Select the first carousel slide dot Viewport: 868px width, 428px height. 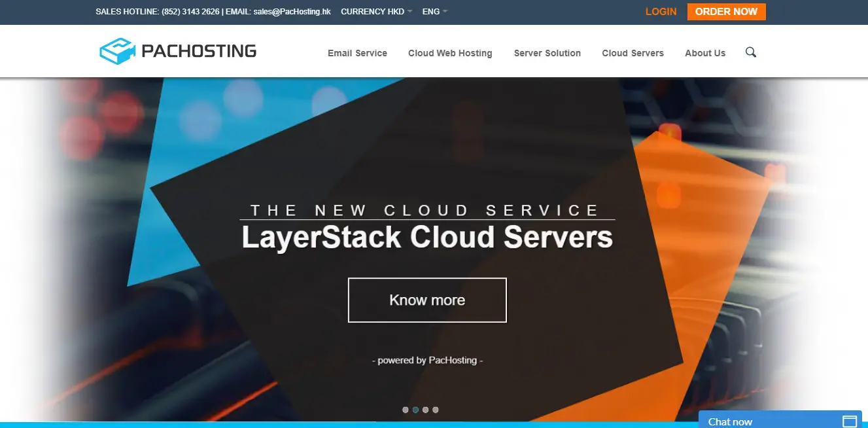pyautogui.click(x=406, y=410)
